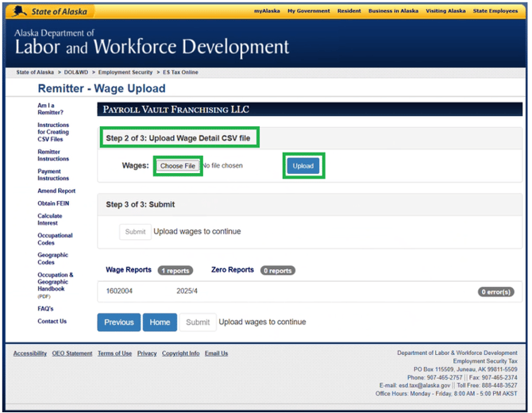Click the State of Alaska logo
Image resolution: width=532 pixels, height=413 pixels.
[49, 12]
